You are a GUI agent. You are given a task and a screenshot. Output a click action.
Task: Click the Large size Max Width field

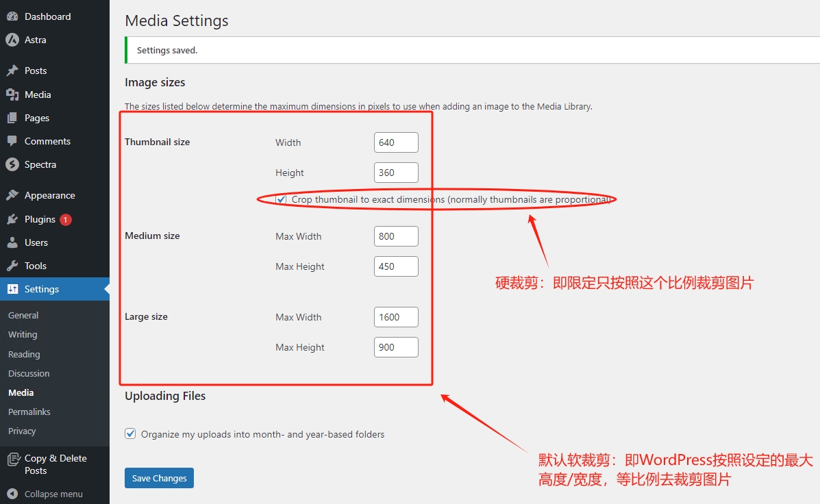tap(396, 317)
